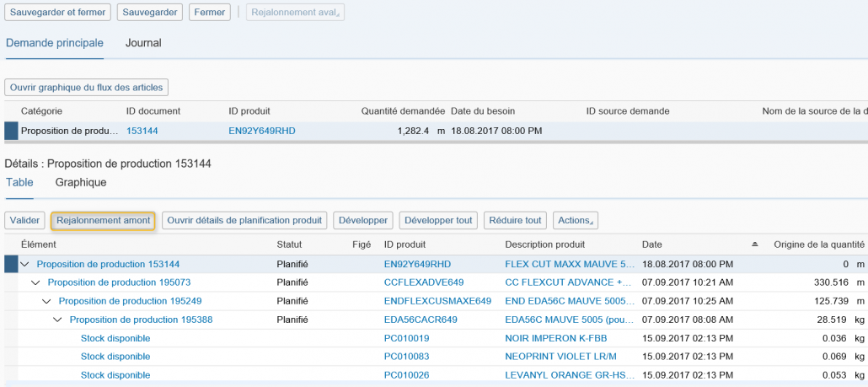868x387 pixels.
Task: Click Planifié status of production 195388
Action: (292, 320)
